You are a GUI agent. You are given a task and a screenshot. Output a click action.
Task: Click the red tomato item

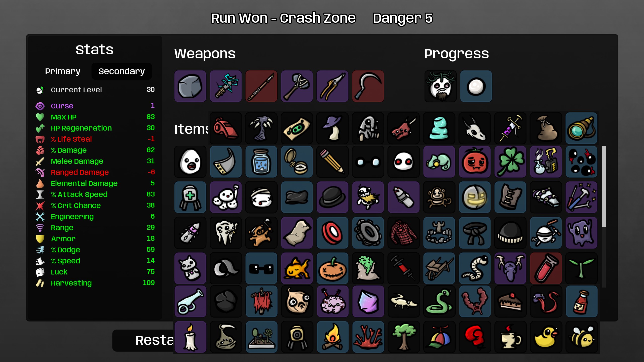tap(475, 162)
